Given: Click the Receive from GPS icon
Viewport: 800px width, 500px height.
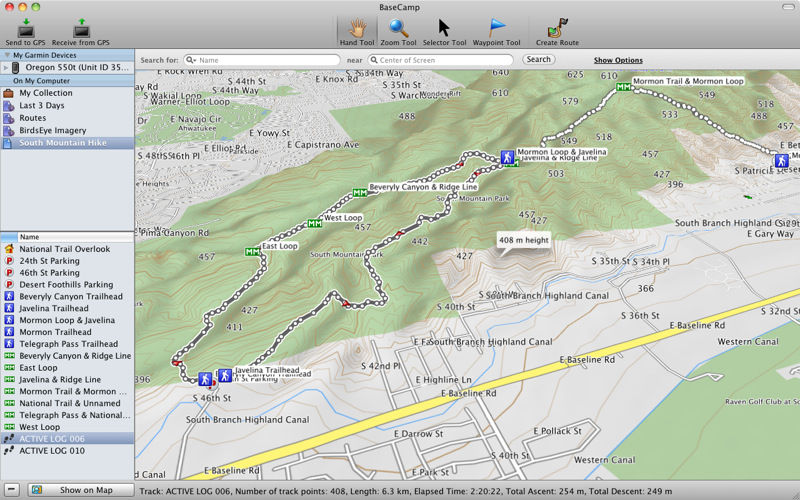Looking at the screenshot, I should [81, 29].
